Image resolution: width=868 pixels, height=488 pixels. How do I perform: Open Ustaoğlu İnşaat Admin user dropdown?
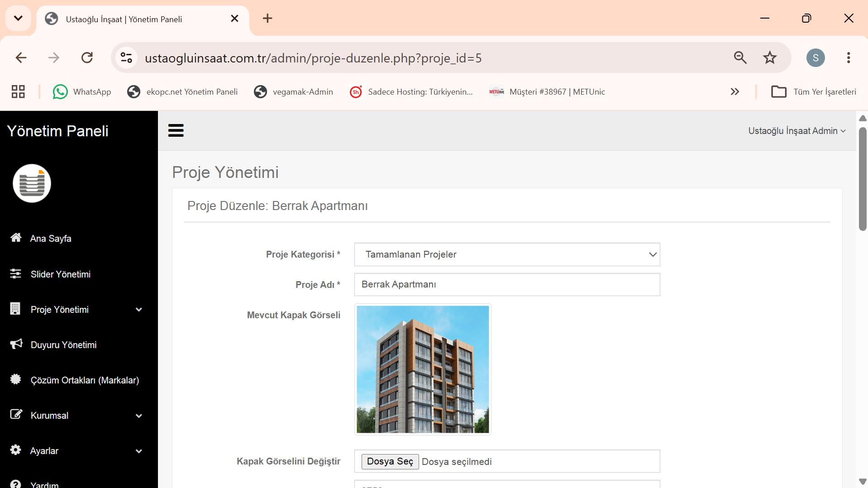(x=796, y=131)
